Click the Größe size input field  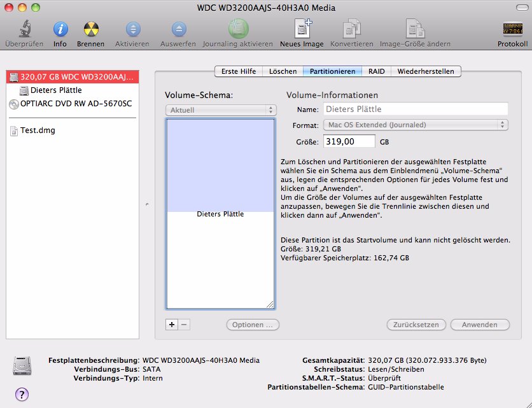coord(349,141)
